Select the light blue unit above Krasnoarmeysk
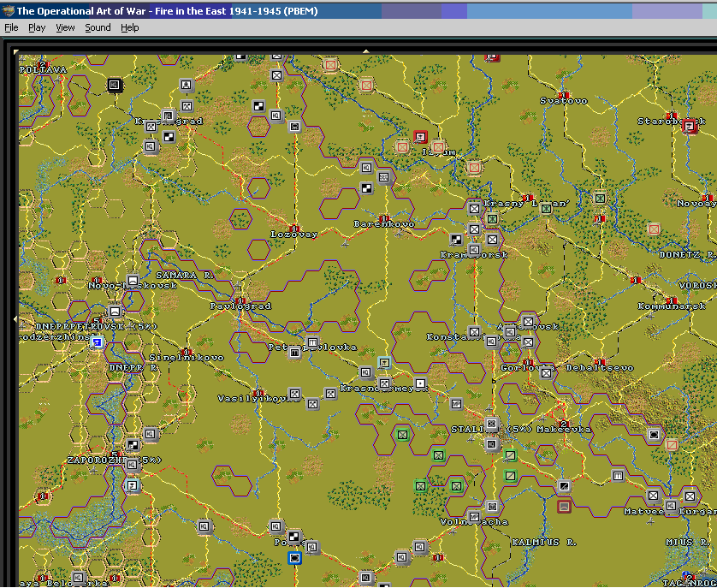 point(384,363)
